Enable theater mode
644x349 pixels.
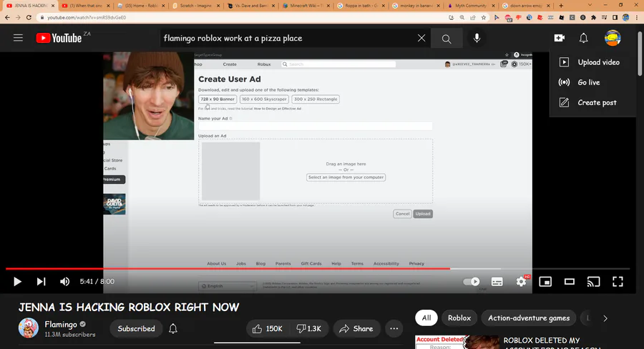click(x=570, y=282)
